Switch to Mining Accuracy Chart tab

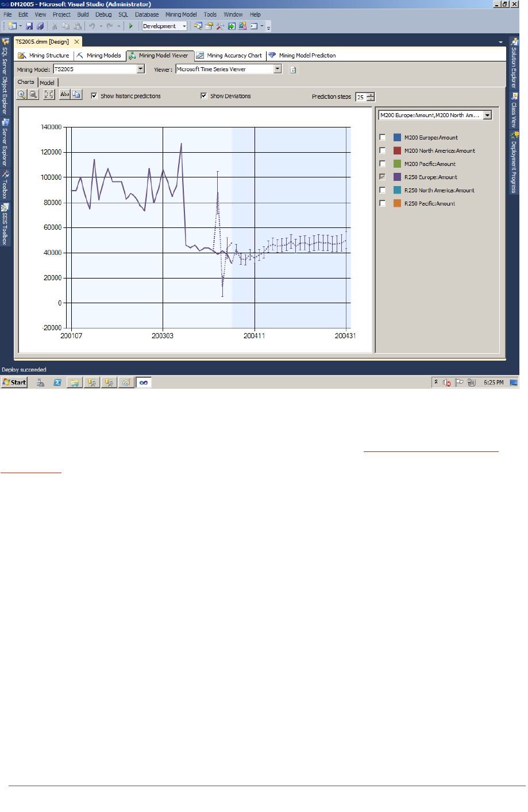229,56
